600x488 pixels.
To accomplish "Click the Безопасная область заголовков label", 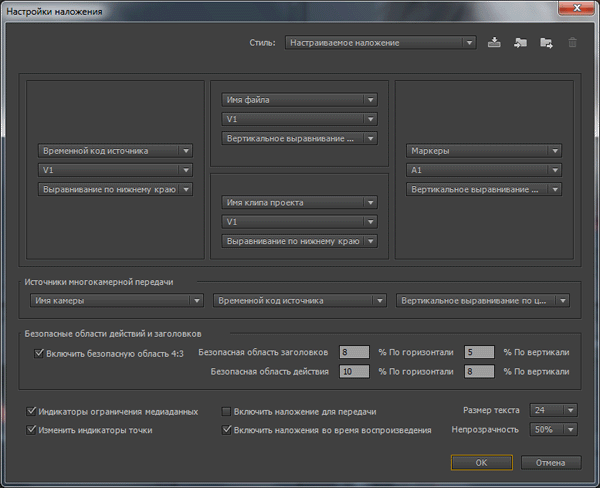I will (x=263, y=352).
